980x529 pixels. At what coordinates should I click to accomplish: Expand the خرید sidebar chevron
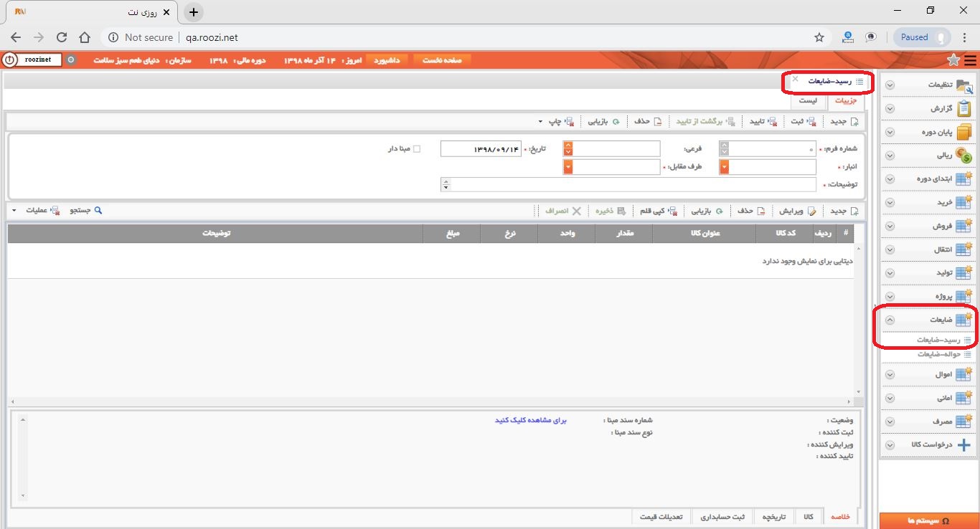pyautogui.click(x=890, y=202)
